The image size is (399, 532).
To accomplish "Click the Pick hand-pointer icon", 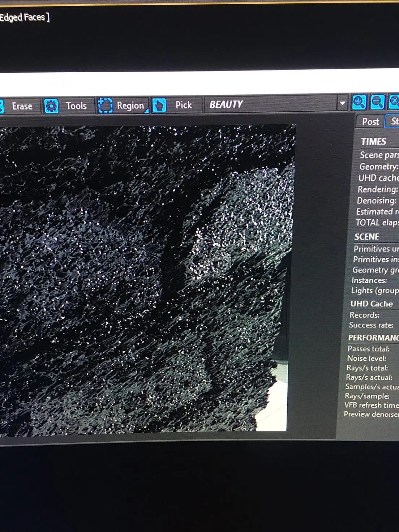I will [159, 106].
